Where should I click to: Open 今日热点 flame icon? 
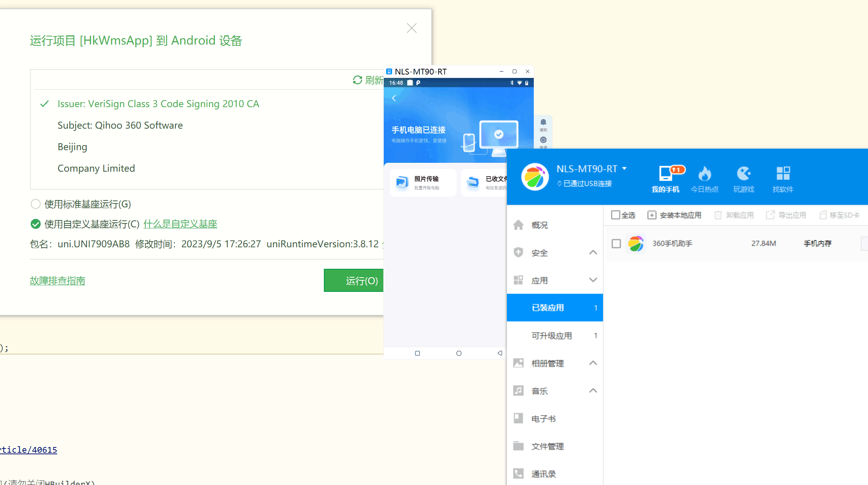coord(705,174)
